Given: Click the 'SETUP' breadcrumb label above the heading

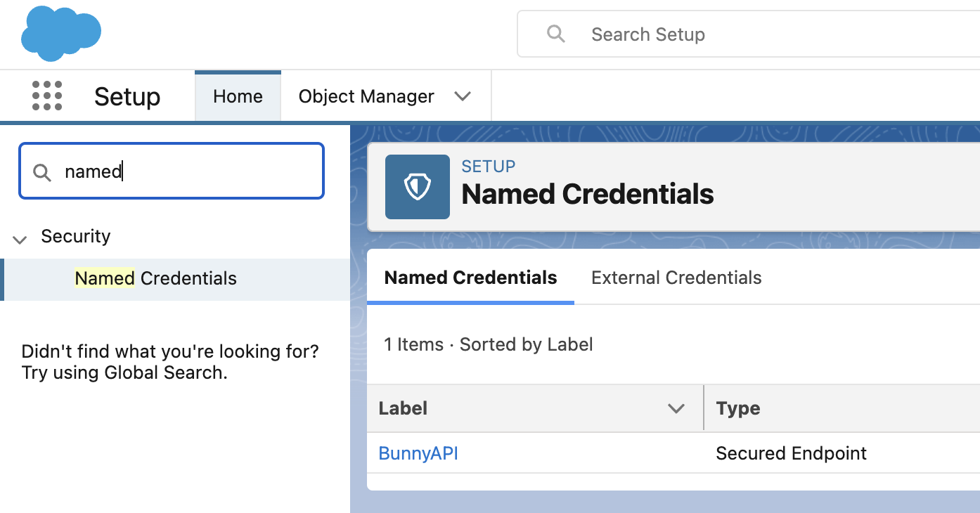Looking at the screenshot, I should click(x=489, y=167).
